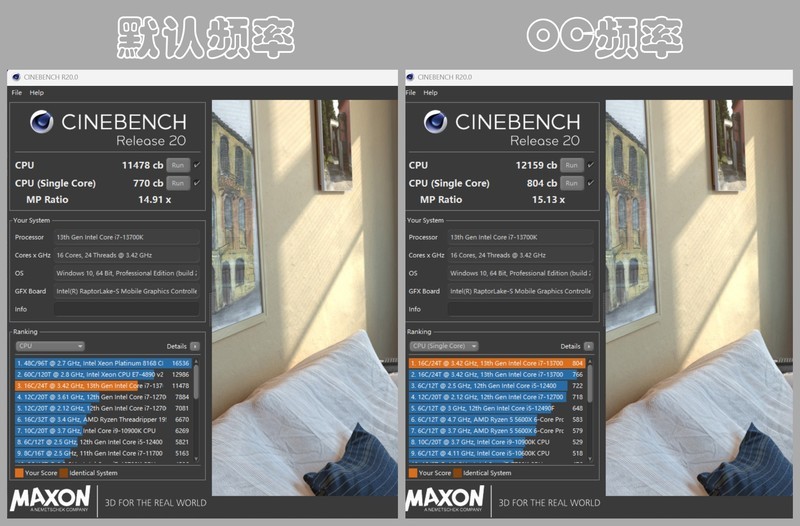Open CPU ranking dropdown in left window
Image resolution: width=800 pixels, height=526 pixels.
50,346
